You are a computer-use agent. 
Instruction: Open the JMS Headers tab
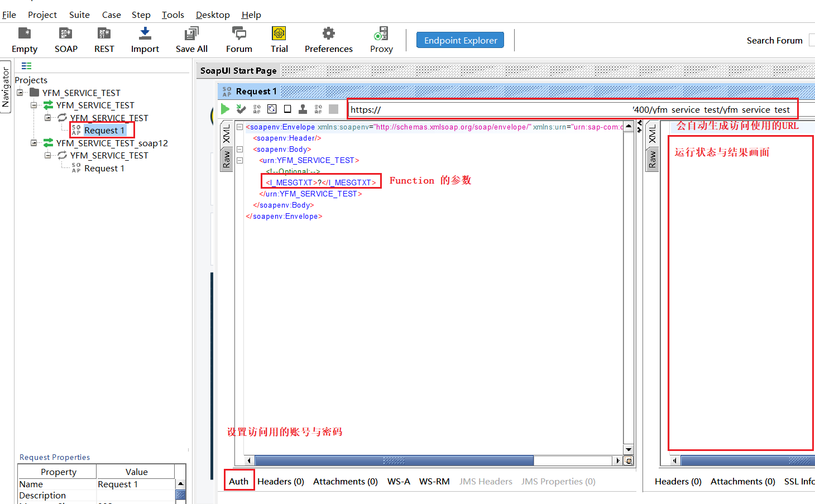pos(486,481)
